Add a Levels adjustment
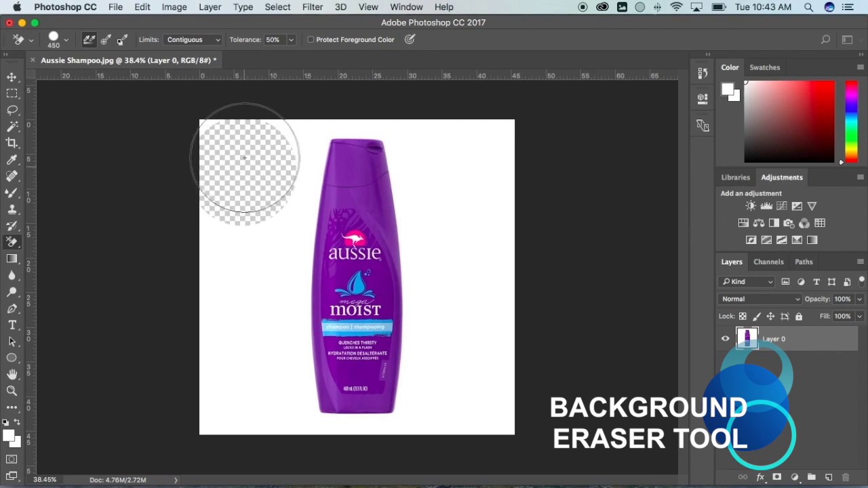 766,206
